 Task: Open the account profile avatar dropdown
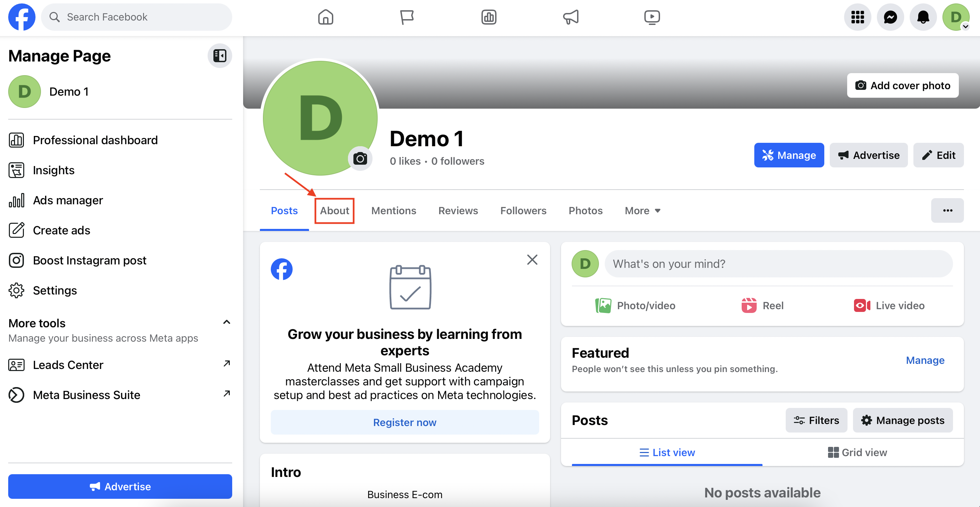point(956,17)
